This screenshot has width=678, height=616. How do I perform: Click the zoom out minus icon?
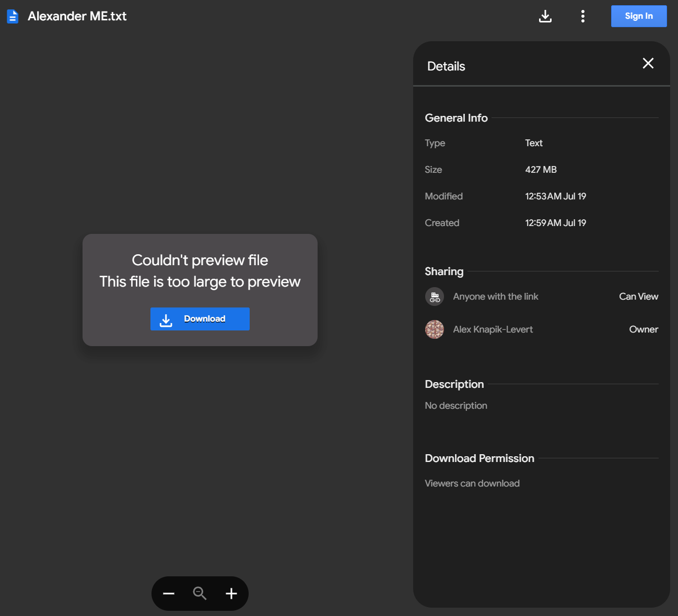(169, 594)
